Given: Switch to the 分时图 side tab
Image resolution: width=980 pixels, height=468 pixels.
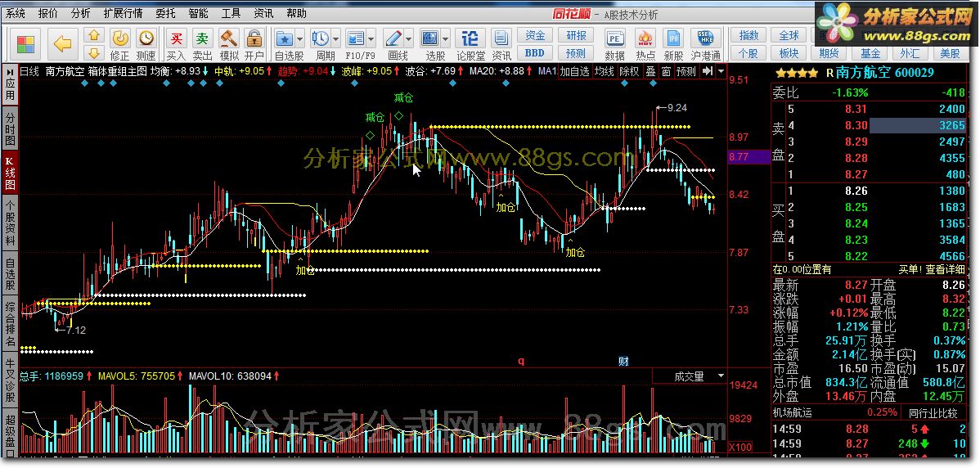Looking at the screenshot, I should [x=10, y=128].
